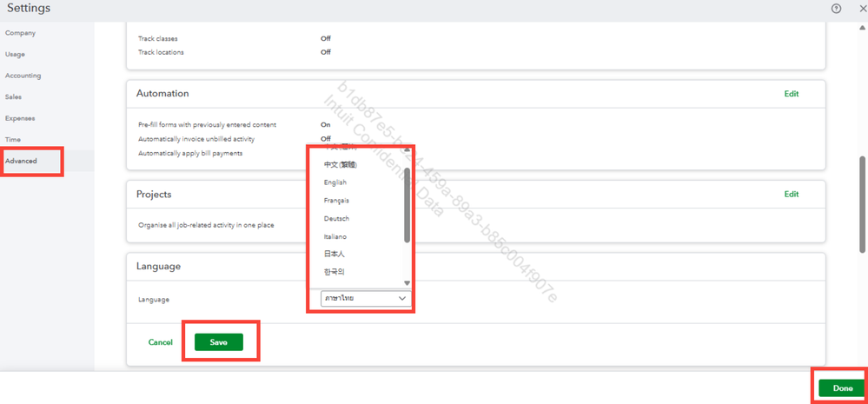The width and height of the screenshot is (868, 404).
Task: Edit the Automation section
Action: pyautogui.click(x=792, y=94)
